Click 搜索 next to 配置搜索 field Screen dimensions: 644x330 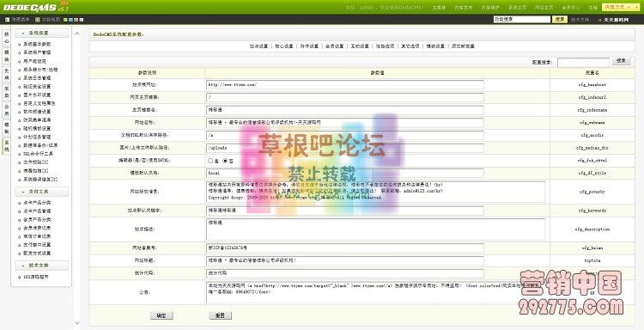coord(621,61)
